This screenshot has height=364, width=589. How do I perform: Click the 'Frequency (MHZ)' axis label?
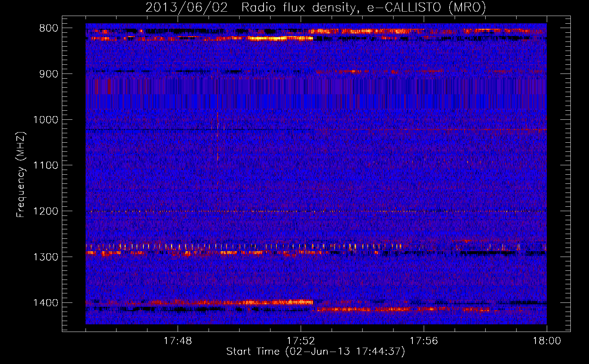21,175
